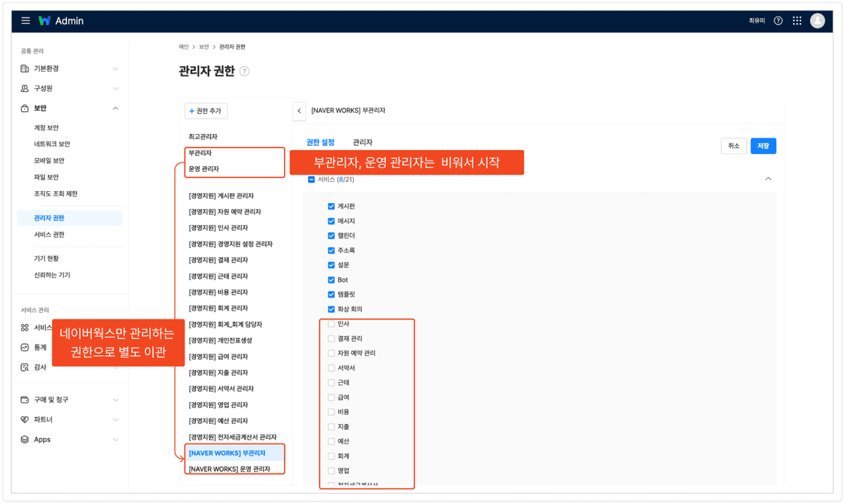Screen dimensions: 845x504
Task: Uncheck the 게시판 checkbox
Action: tap(332, 206)
